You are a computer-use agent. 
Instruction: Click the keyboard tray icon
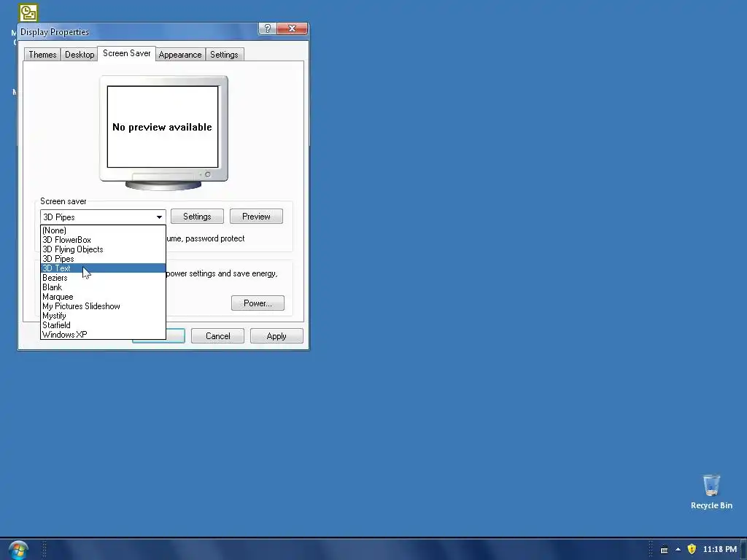pos(664,550)
